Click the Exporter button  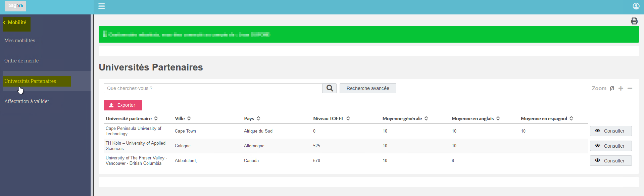pos(123,105)
